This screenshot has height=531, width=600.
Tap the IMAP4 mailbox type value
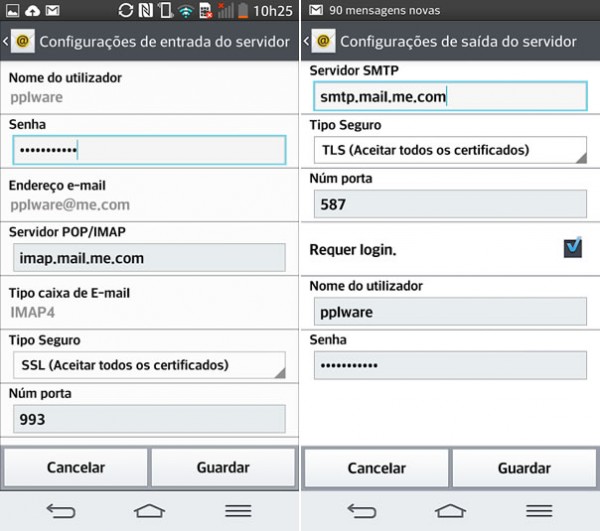33,312
